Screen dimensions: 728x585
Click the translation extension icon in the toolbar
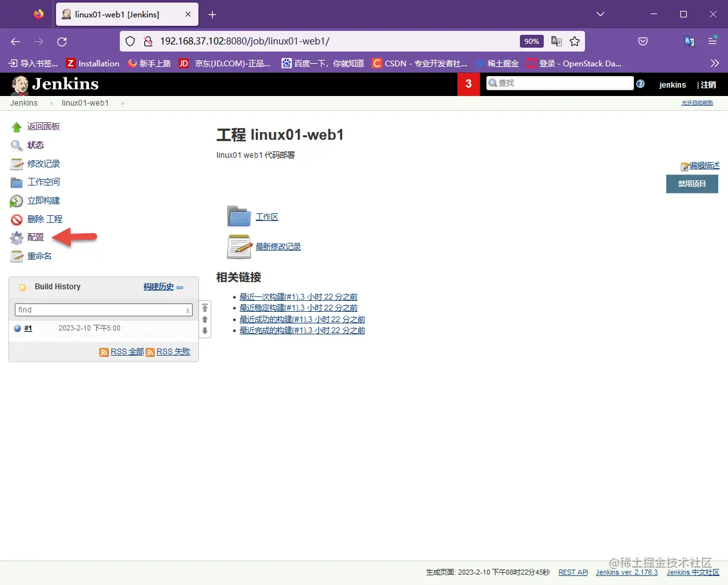coord(689,41)
